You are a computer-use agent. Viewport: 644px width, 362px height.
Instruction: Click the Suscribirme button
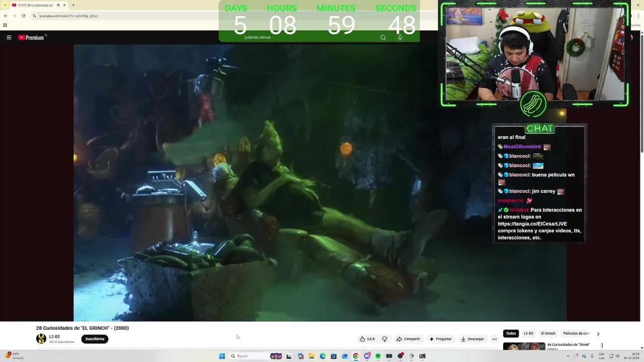point(95,339)
